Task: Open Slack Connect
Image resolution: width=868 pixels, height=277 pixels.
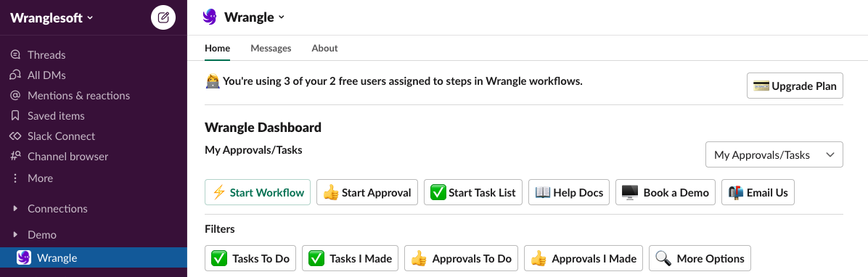Action: (52, 136)
